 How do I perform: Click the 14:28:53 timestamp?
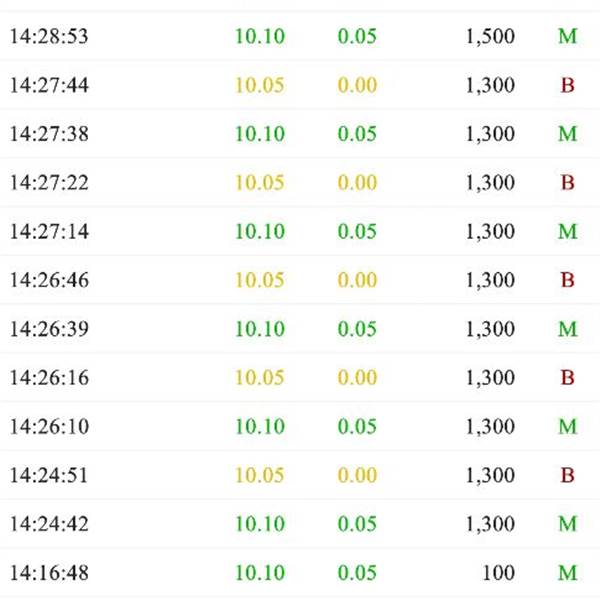click(x=49, y=37)
